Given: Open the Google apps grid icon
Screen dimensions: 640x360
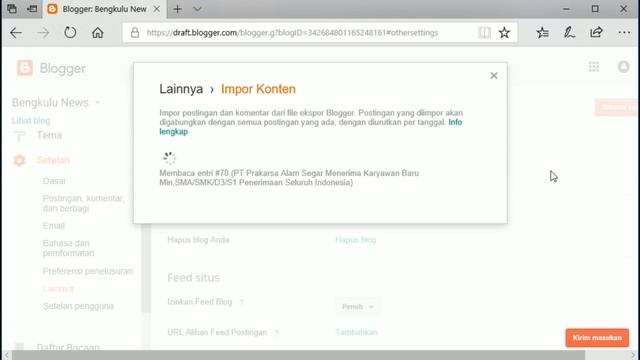Looking at the screenshot, I should pyautogui.click(x=594, y=67).
